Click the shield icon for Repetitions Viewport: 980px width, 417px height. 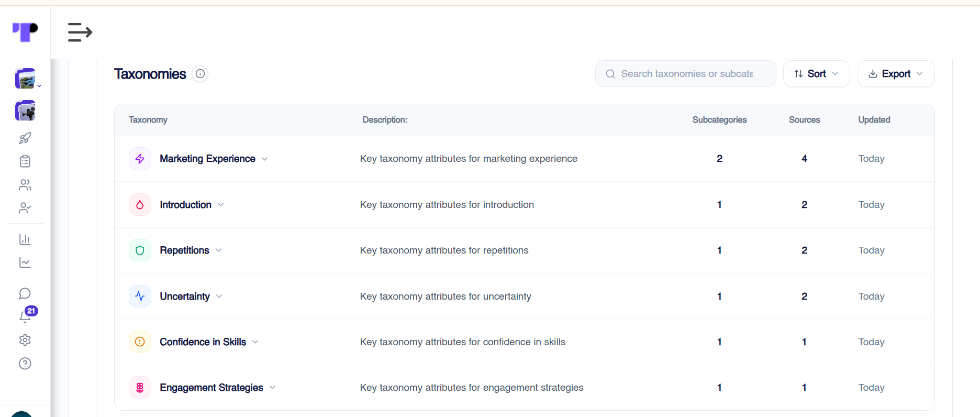coord(140,250)
